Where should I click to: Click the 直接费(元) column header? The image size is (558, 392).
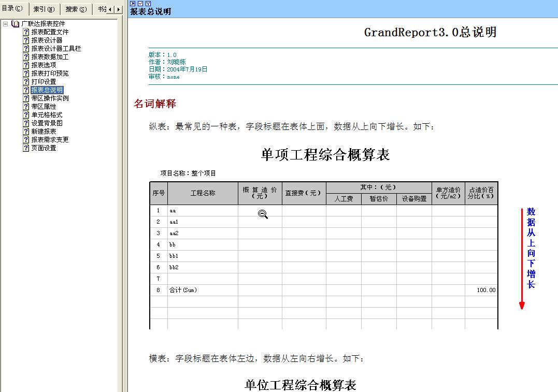(304, 193)
